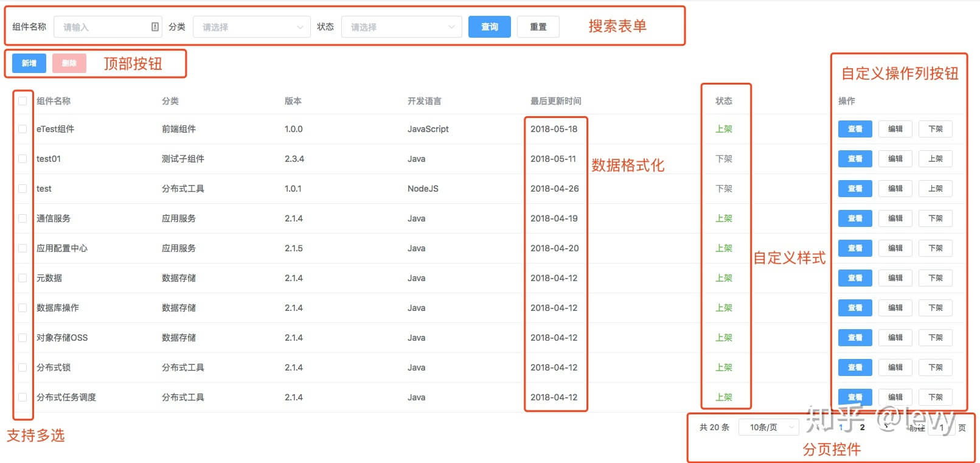Tick the 分布式锁 row checkbox

pyautogui.click(x=23, y=367)
